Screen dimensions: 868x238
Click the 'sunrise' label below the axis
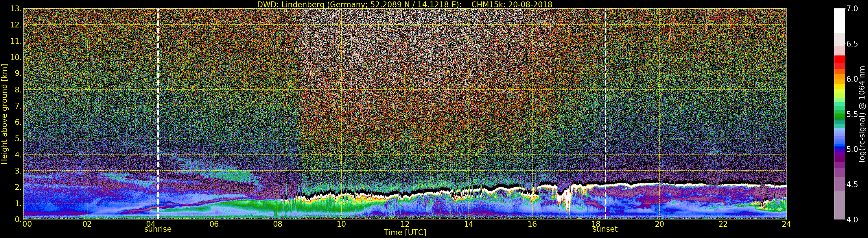click(x=158, y=229)
